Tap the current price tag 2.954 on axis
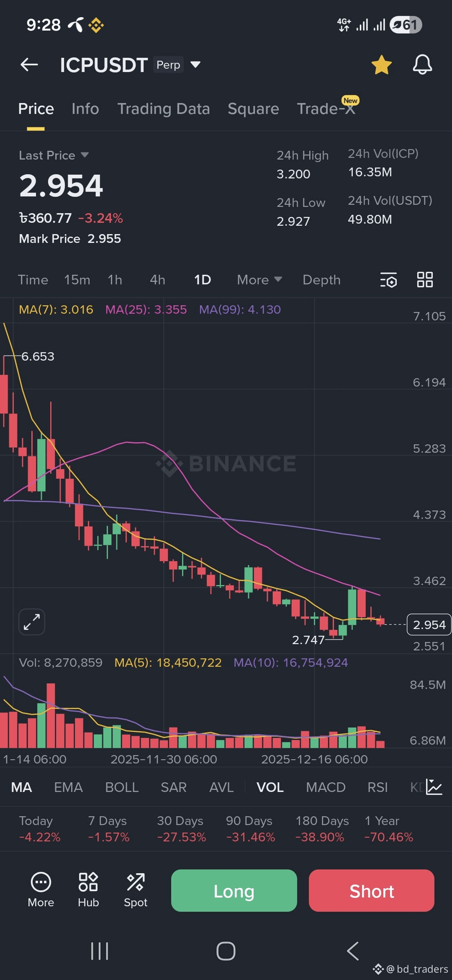The height and width of the screenshot is (980, 452). click(x=429, y=624)
